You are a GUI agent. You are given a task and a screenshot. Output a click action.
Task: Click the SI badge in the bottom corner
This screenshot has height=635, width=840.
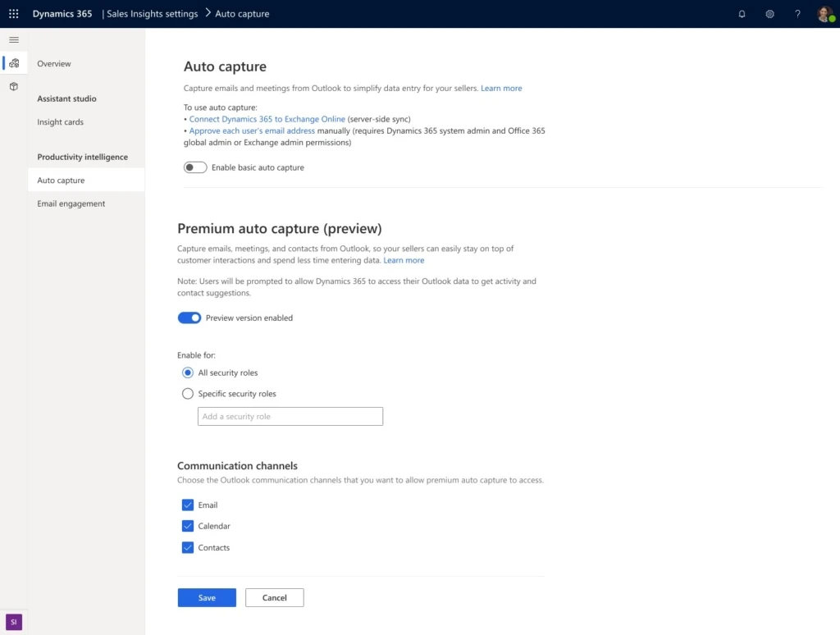pos(12,621)
